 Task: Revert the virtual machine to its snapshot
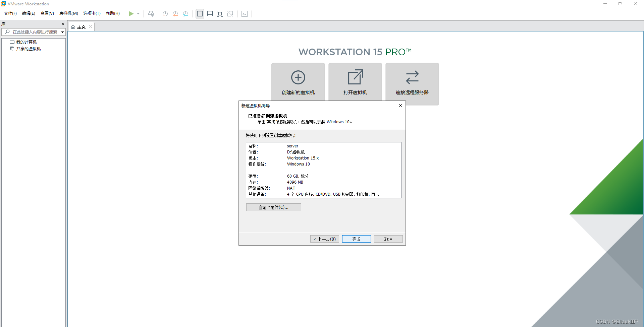pyautogui.click(x=175, y=14)
